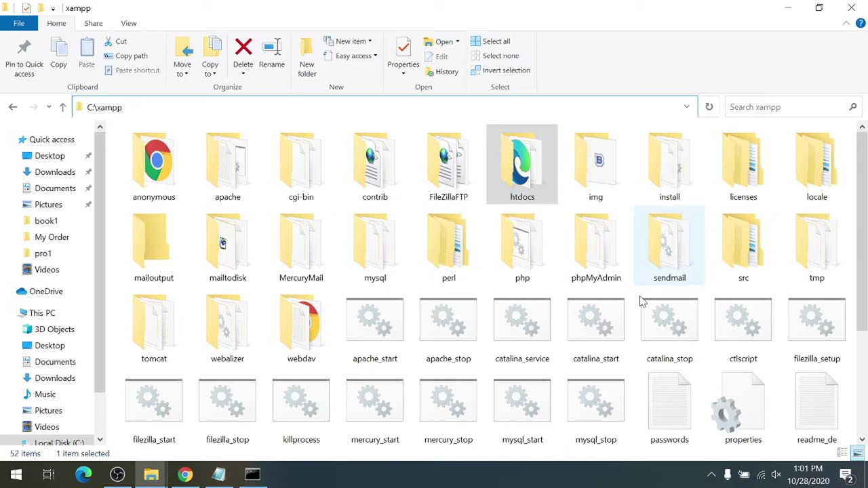Click Select none
The width and height of the screenshot is (868, 488).
point(494,56)
